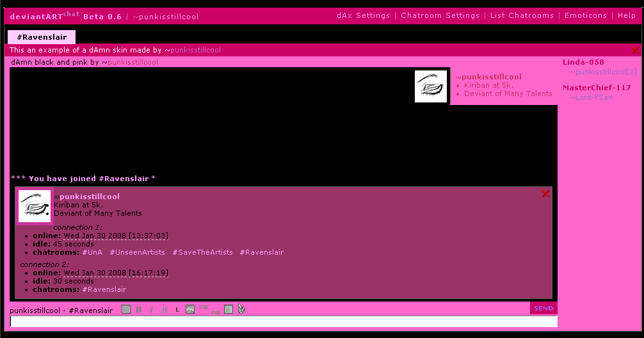Close the topic bar with the red X

point(635,51)
